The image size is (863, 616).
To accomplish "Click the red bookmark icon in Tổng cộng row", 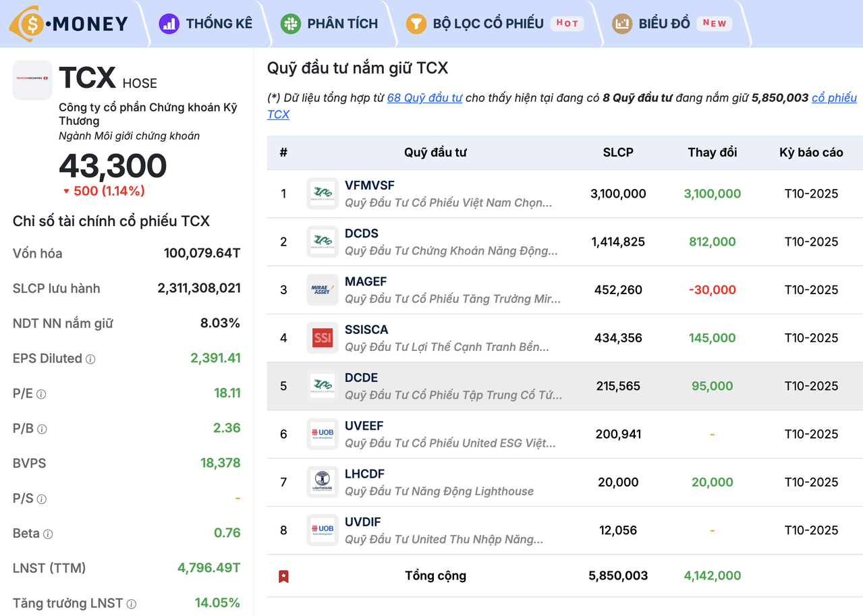I will point(283,576).
